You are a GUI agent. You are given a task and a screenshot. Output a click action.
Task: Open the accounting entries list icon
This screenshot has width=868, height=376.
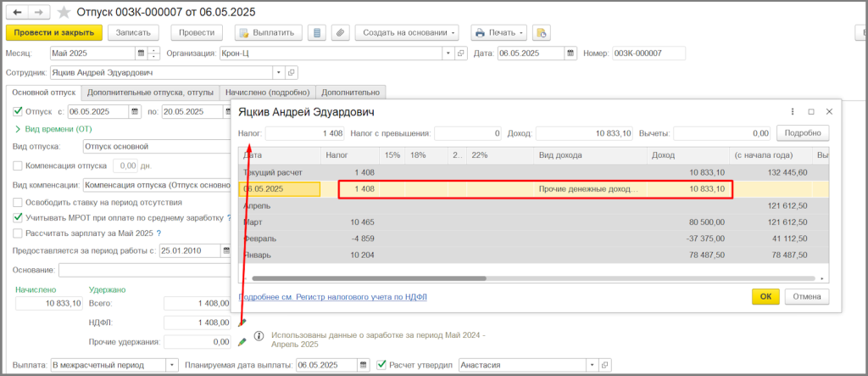pyautogui.click(x=317, y=33)
